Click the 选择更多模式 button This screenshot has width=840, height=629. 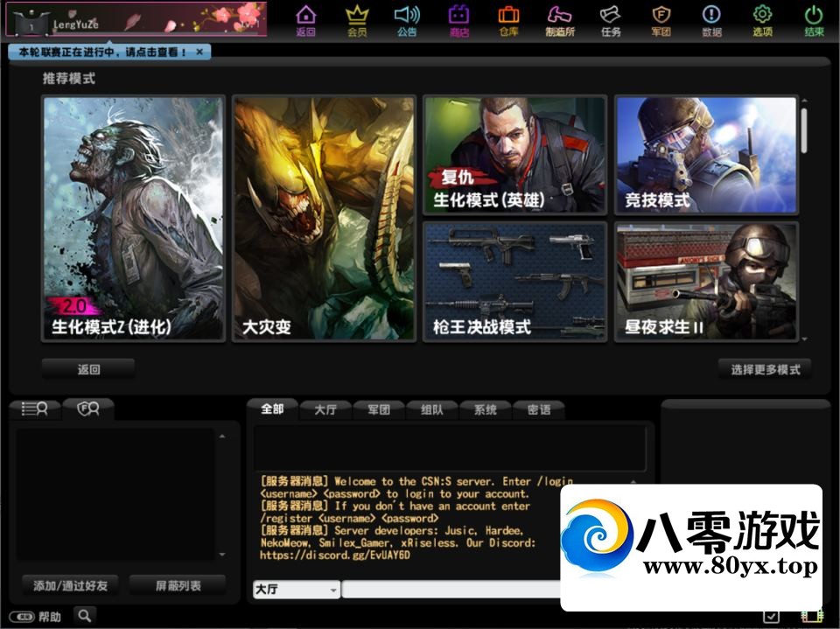(765, 369)
